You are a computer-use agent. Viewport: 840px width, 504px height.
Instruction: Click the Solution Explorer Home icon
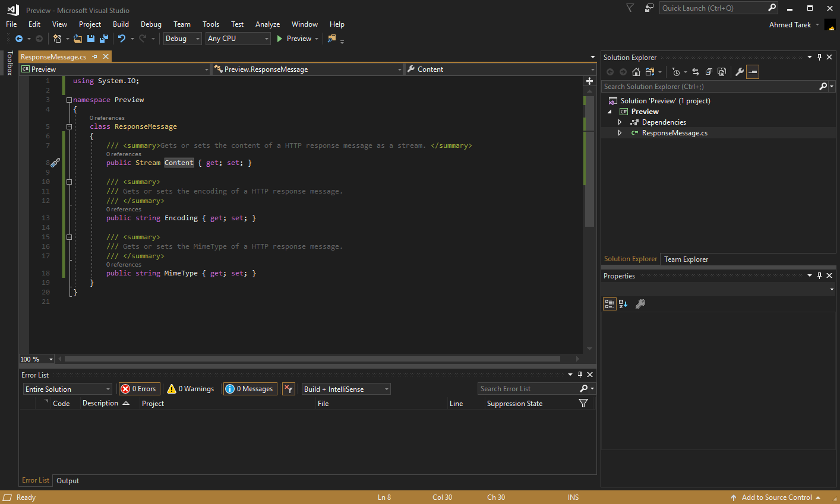636,72
